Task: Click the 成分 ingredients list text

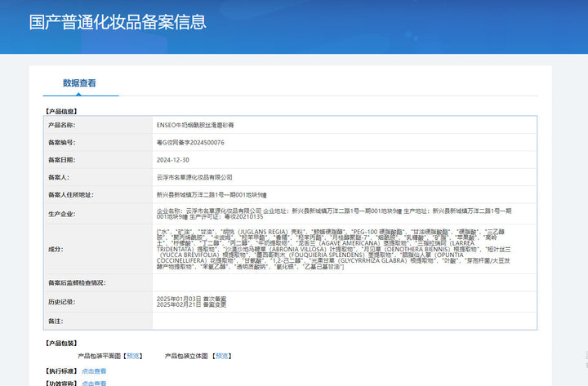Action: 334,249
